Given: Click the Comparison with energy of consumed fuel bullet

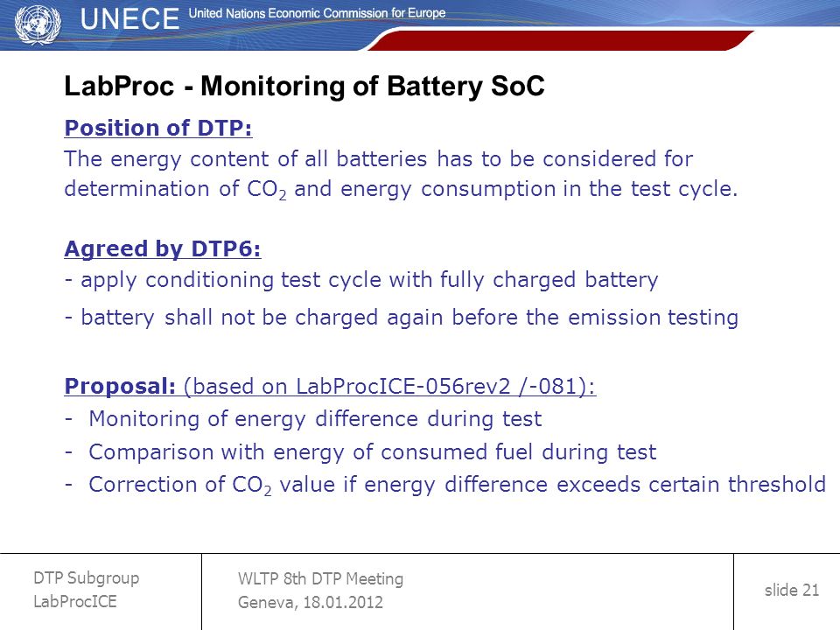Looking at the screenshot, I should [x=360, y=452].
